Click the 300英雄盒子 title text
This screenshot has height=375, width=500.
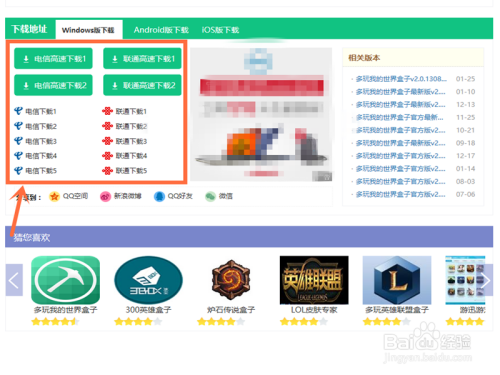click(148, 310)
